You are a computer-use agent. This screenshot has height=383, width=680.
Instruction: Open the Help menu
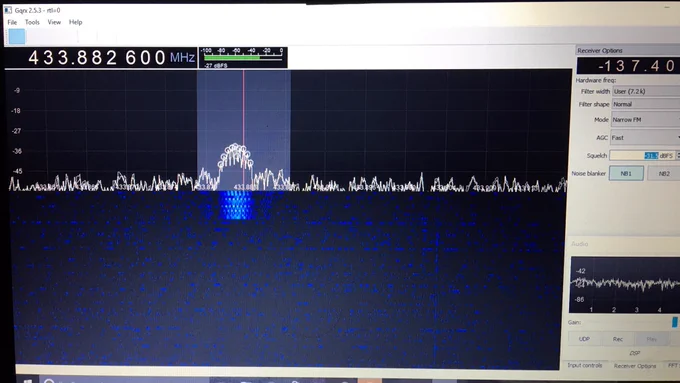click(x=75, y=22)
